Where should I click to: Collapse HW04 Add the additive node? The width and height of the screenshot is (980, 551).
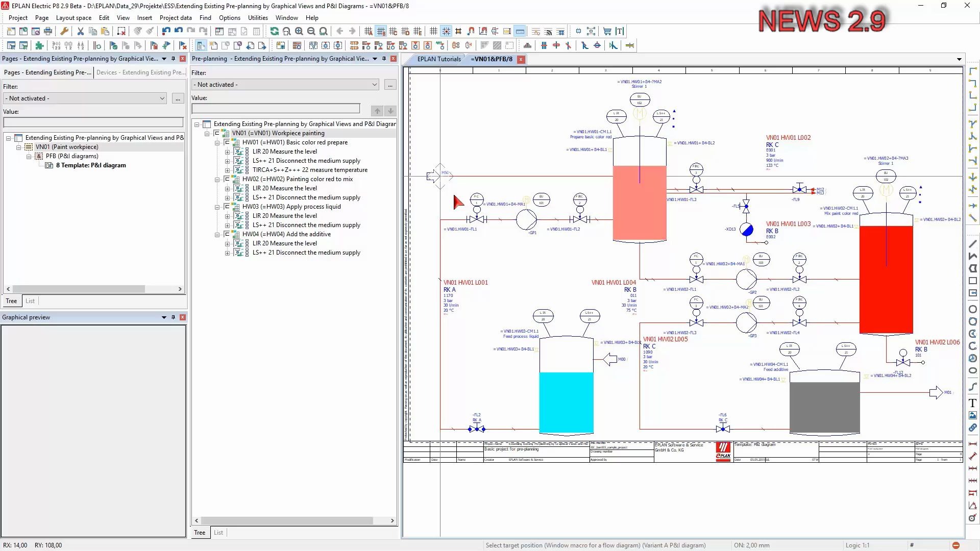(x=217, y=234)
